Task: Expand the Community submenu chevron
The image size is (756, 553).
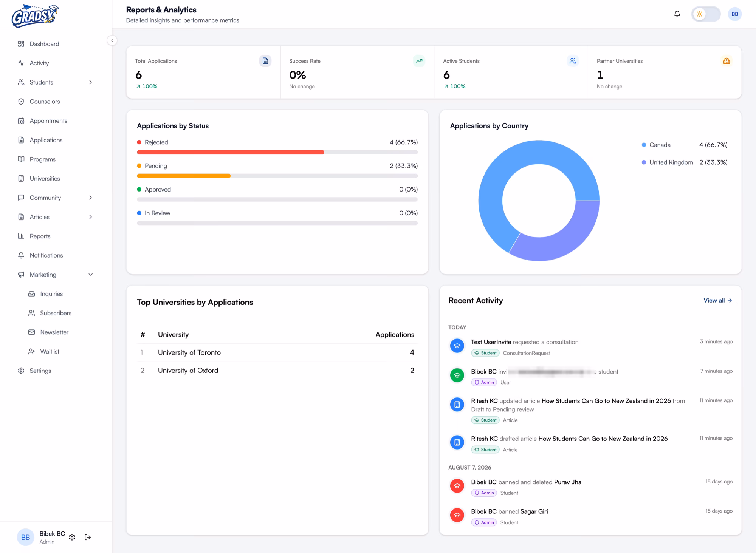Action: pyautogui.click(x=90, y=198)
